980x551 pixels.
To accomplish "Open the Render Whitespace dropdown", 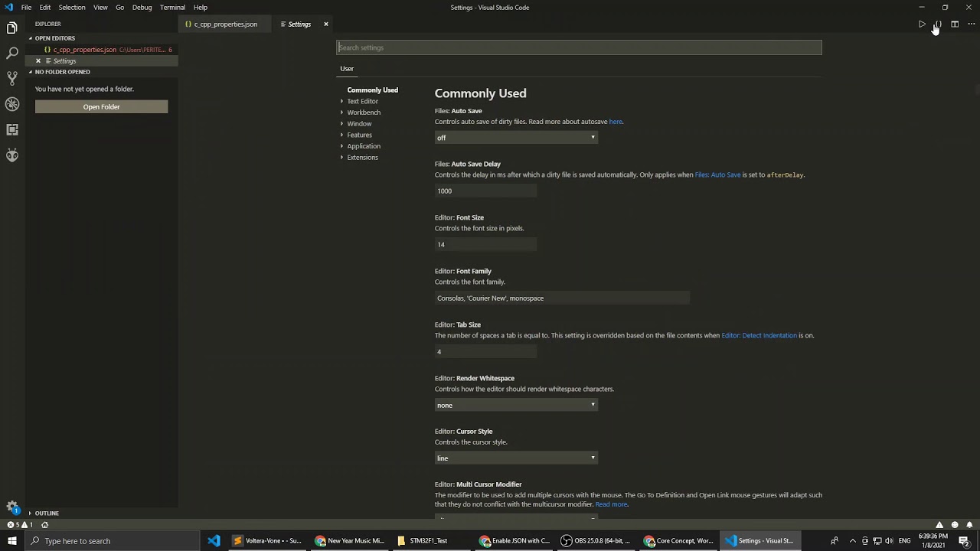I will (516, 405).
